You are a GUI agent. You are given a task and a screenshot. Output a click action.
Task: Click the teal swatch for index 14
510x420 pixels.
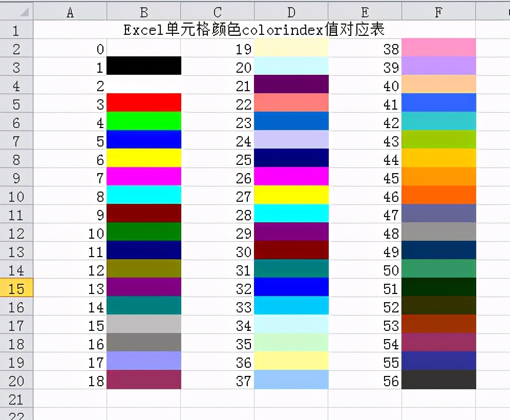click(144, 306)
